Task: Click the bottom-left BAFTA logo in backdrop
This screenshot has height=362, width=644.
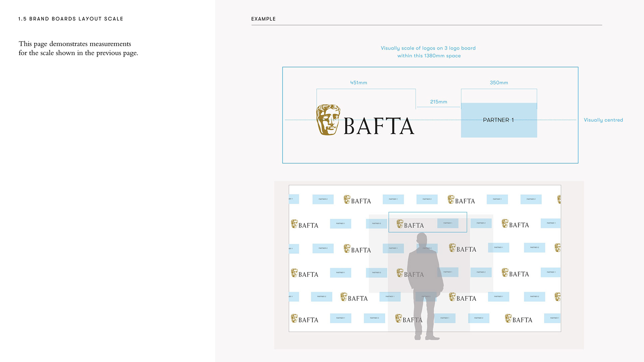Action: click(305, 319)
